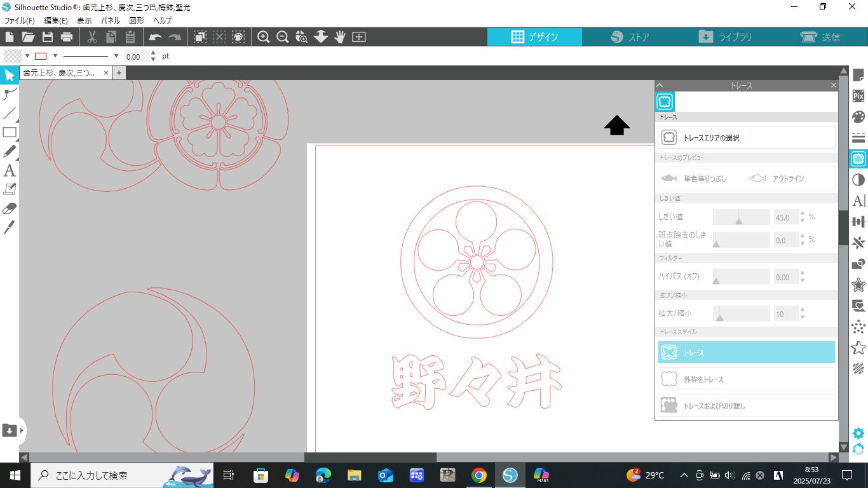Viewport: 868px width, 488px height.
Task: Click the トレースエリアの選択 button
Action: [746, 137]
